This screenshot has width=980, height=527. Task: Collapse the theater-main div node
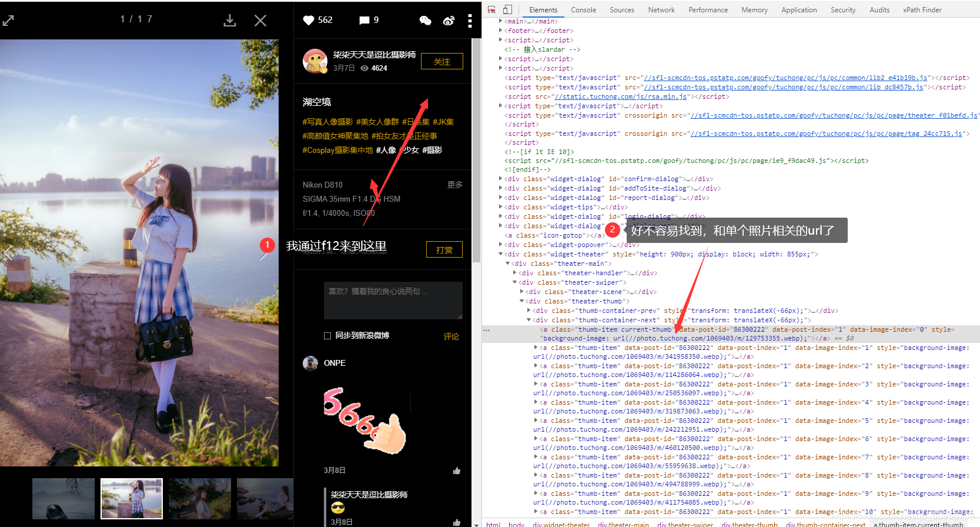507,263
